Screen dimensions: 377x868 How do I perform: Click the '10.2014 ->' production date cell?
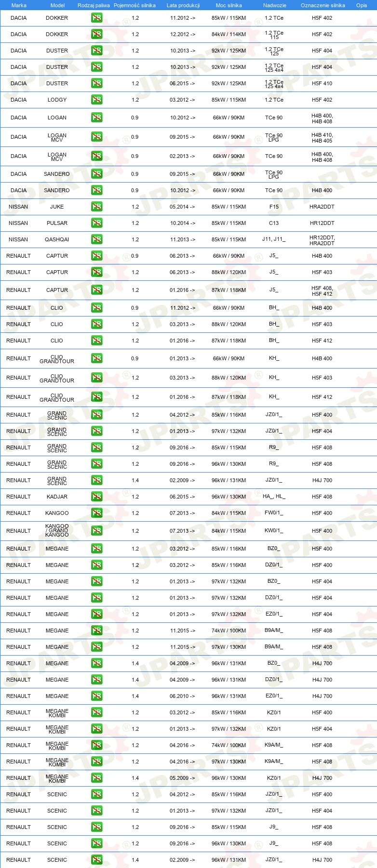pos(183,223)
